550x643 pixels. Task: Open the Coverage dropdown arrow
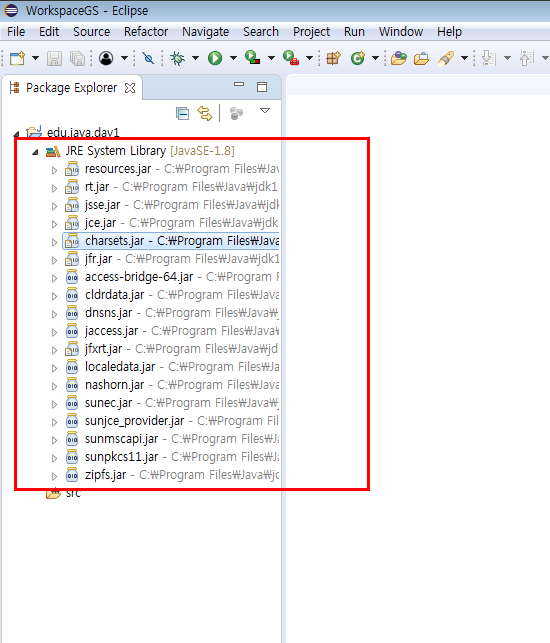click(x=271, y=58)
